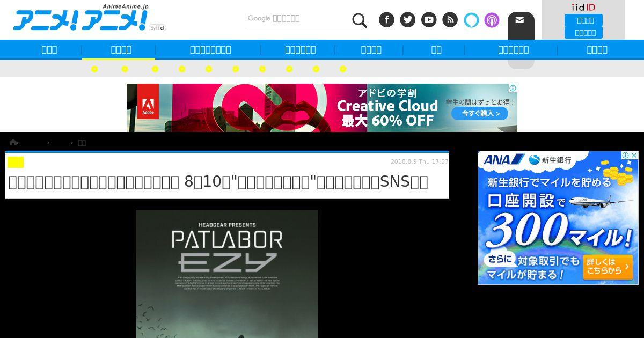
Task: Click the yellow category label above headline
Action: tap(16, 162)
